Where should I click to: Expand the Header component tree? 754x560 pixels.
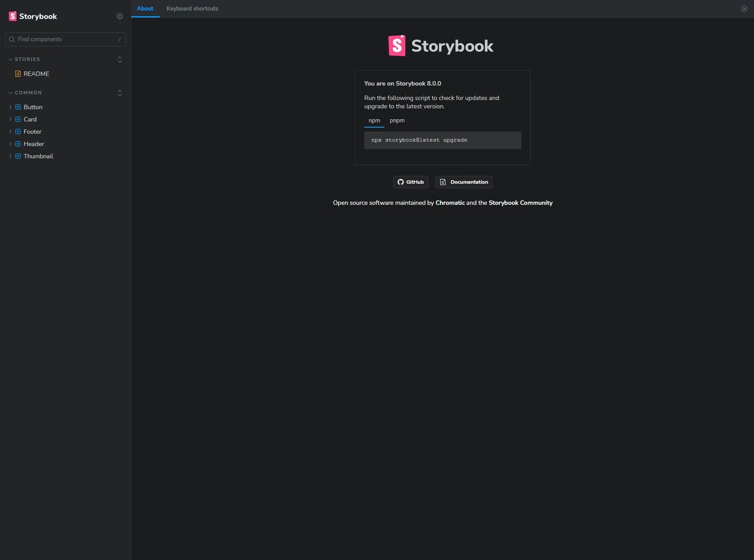pos(10,144)
